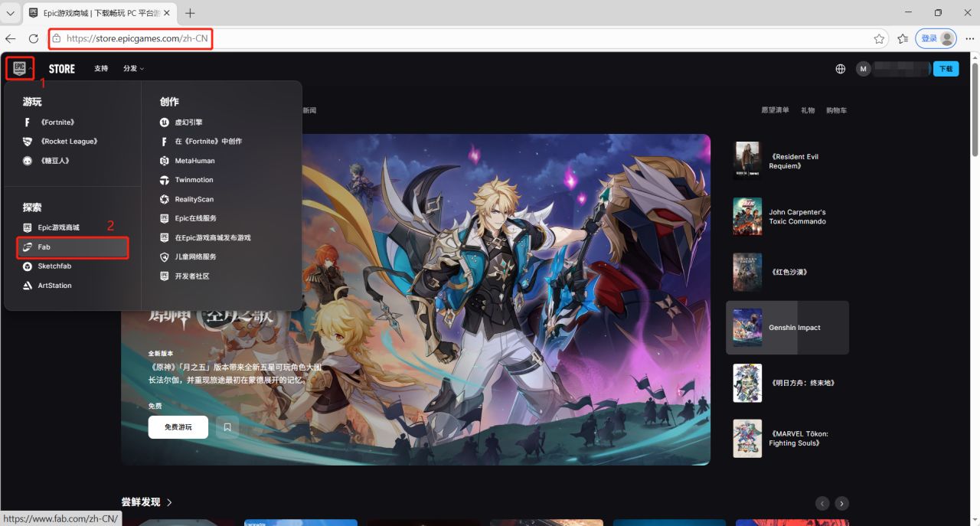Close the Epic游戏商城 tab
Image resolution: width=980 pixels, height=526 pixels.
166,13
